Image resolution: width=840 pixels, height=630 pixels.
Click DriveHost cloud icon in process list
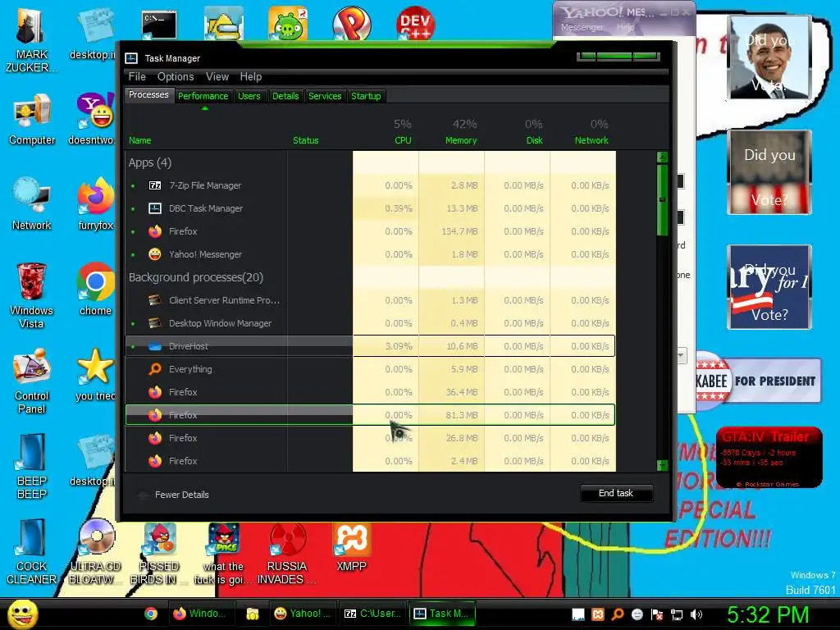tap(155, 347)
